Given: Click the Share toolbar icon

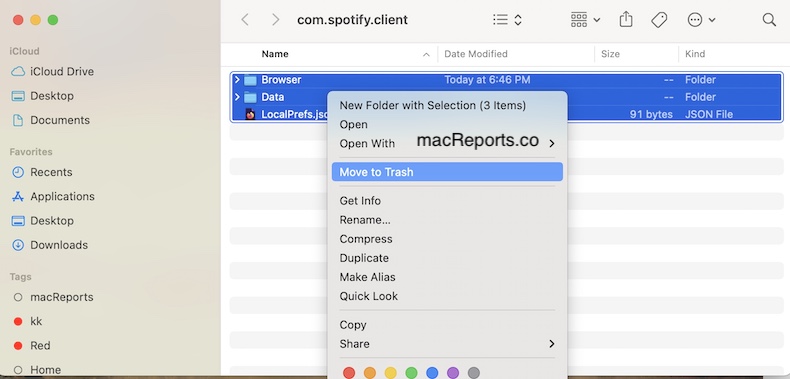Looking at the screenshot, I should click(626, 20).
